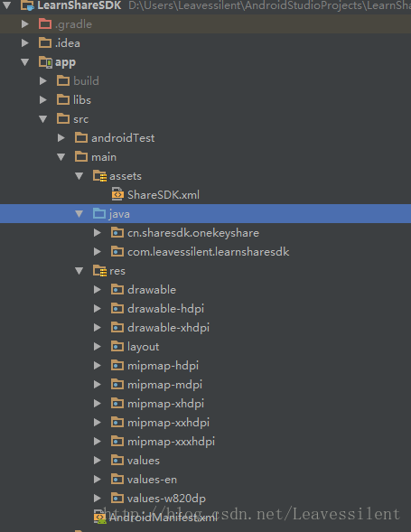Click the mipmap-xxhdpi folder icon
This screenshot has height=532, width=411.
pyautogui.click(x=117, y=423)
